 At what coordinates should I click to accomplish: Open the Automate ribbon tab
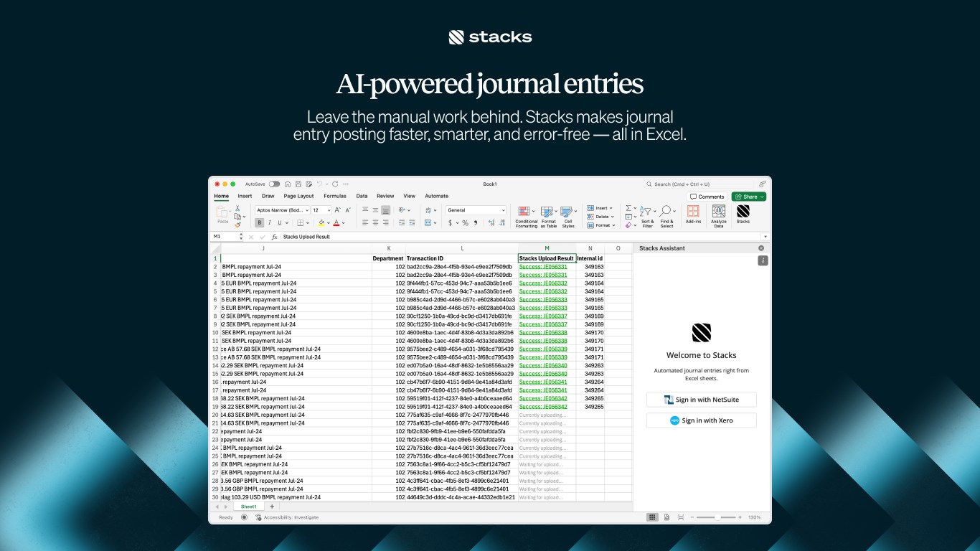pyautogui.click(x=436, y=196)
